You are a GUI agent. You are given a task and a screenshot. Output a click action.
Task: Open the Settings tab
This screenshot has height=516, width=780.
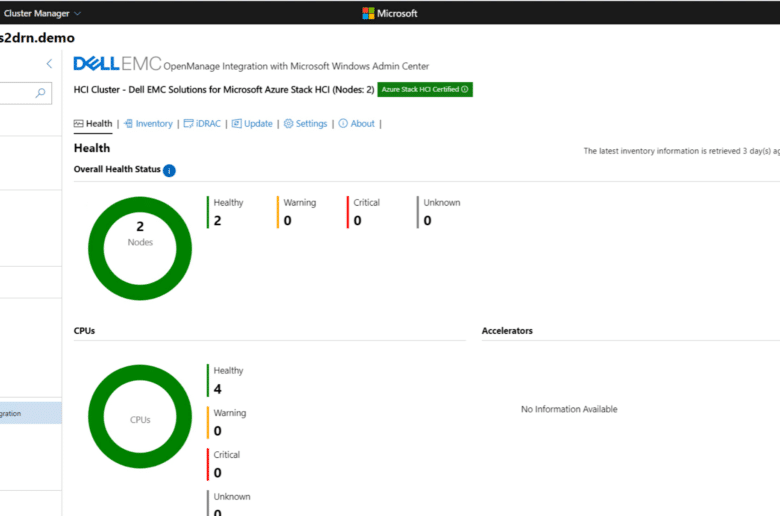click(305, 124)
